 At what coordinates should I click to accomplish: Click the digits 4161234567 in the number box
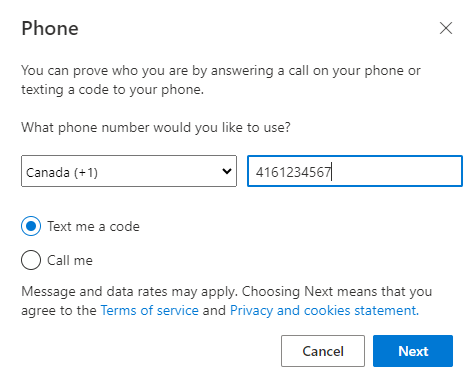pos(293,172)
